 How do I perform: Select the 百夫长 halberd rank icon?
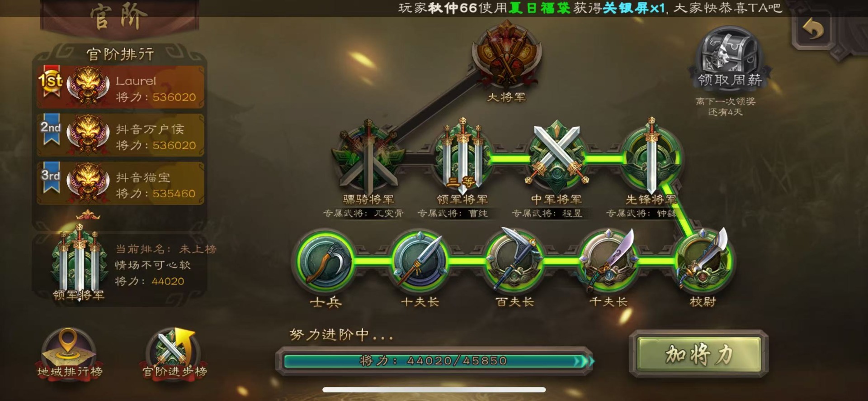click(514, 261)
